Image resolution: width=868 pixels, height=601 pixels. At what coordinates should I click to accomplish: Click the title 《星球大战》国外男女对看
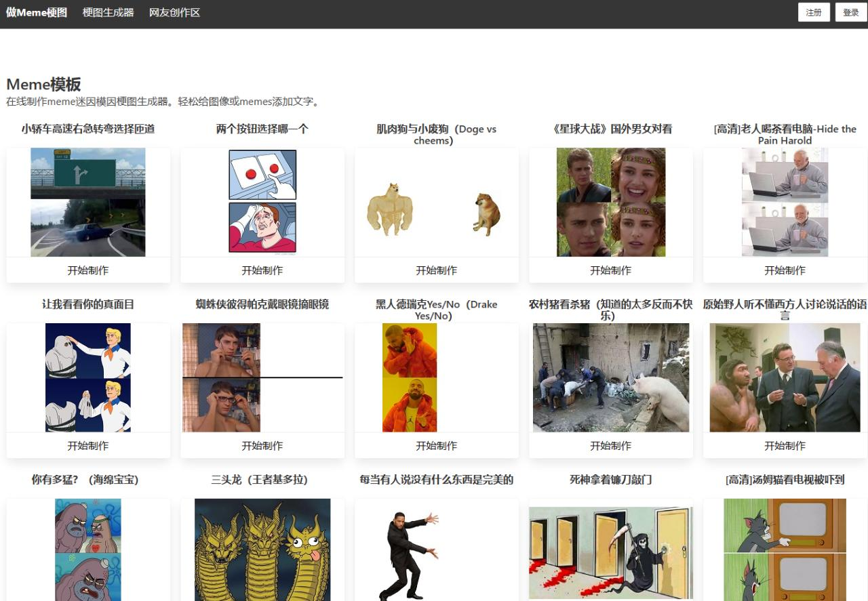click(611, 129)
